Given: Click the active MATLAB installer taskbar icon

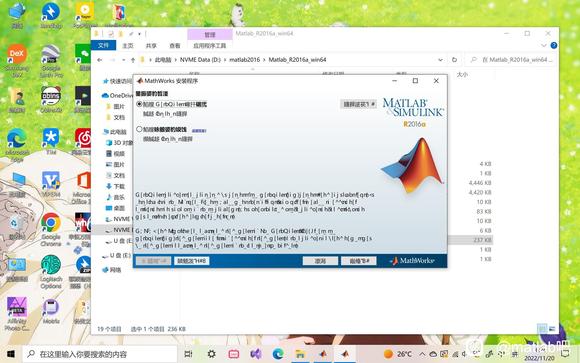Looking at the screenshot, I should [x=345, y=354].
